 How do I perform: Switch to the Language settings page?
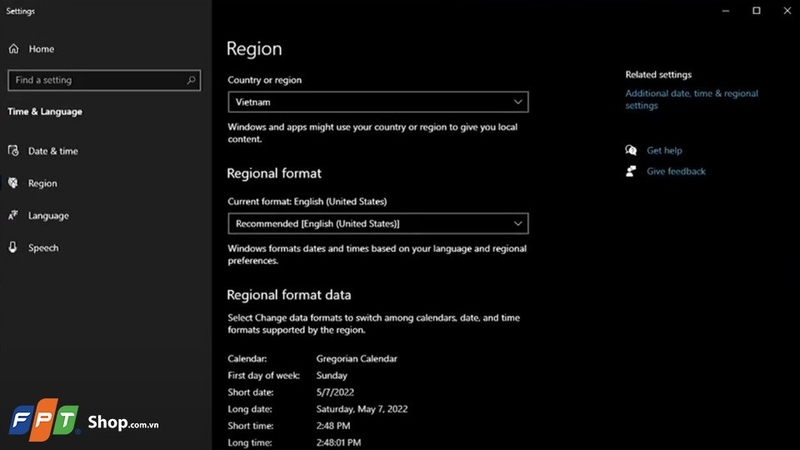48,215
